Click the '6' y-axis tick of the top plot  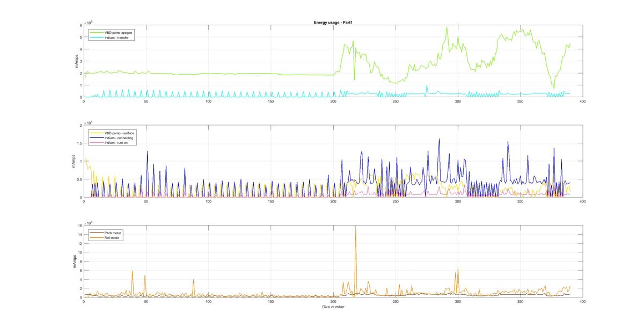81,25
